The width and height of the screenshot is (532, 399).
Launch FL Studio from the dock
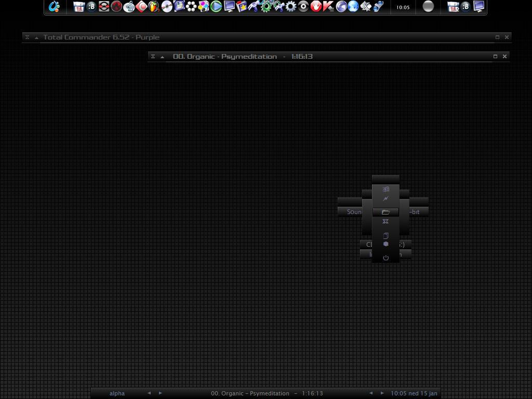pos(154,6)
